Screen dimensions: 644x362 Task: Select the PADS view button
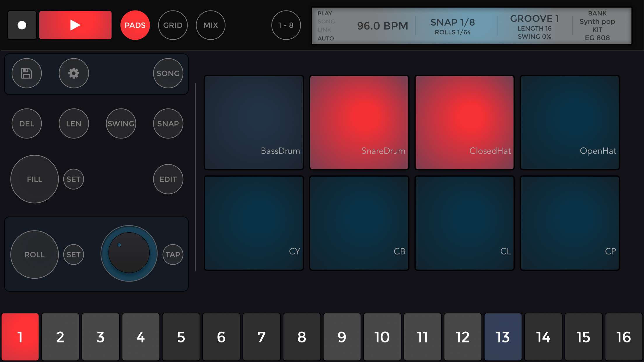point(135,25)
